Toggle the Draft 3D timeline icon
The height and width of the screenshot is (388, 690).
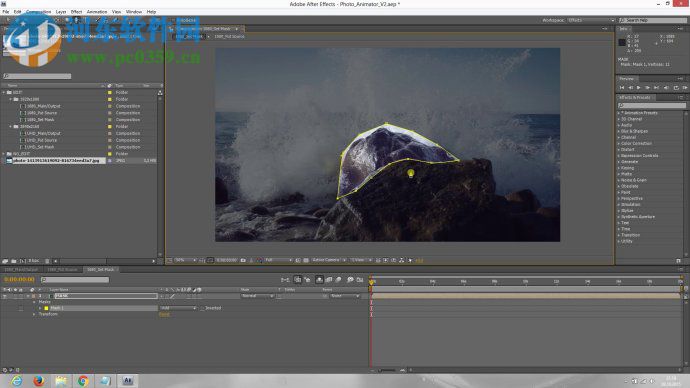308,280
